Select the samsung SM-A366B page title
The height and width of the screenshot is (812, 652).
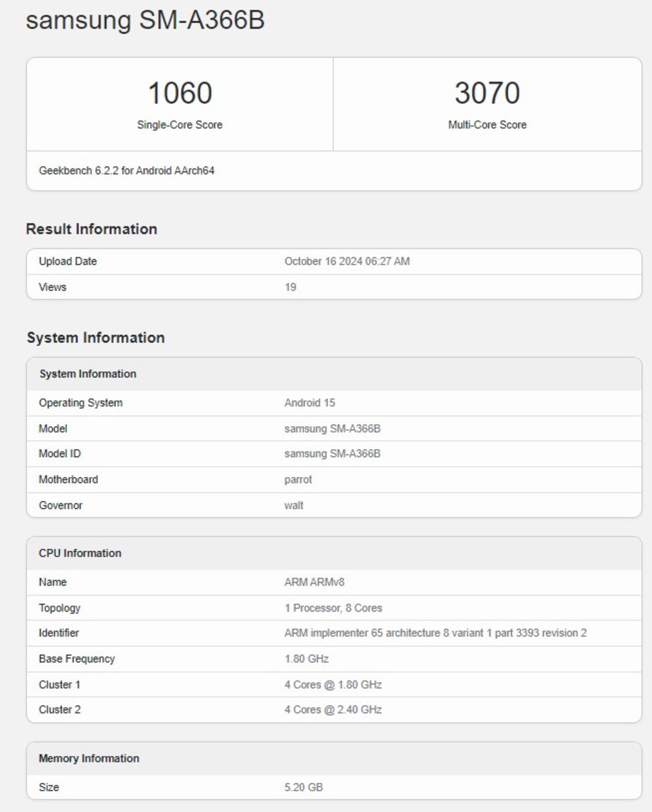[x=144, y=22]
